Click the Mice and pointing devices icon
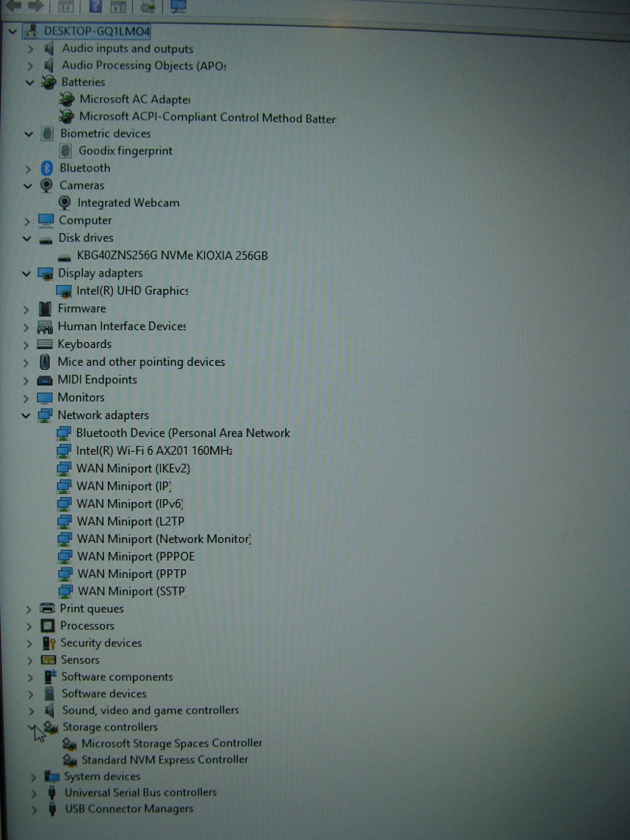Viewport: 630px width, 840px height. click(45, 362)
